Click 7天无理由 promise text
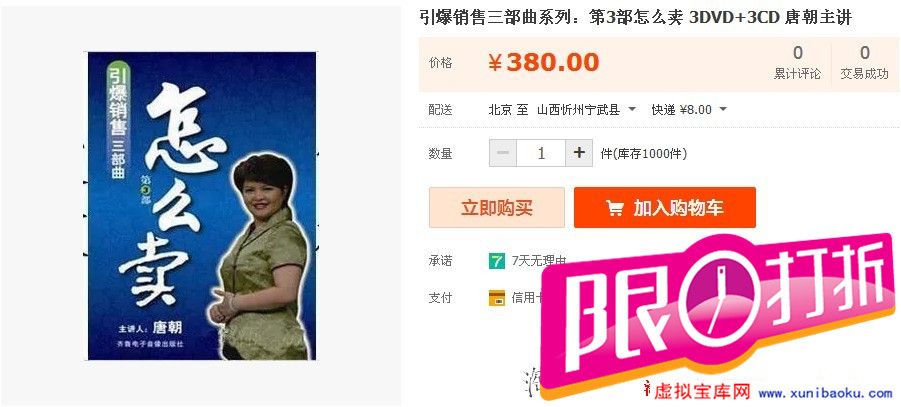This screenshot has width=901, height=407. click(x=538, y=261)
